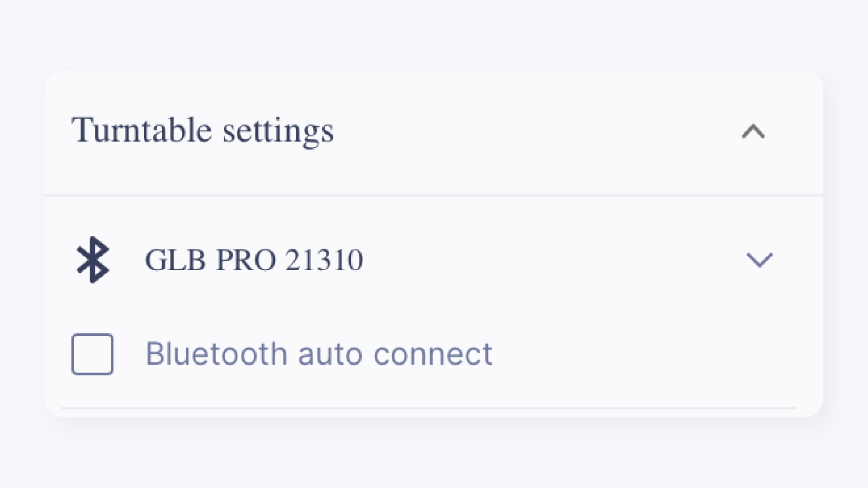Image resolution: width=868 pixels, height=488 pixels.
Task: Click the "Turntable settings" title text
Action: (x=203, y=131)
